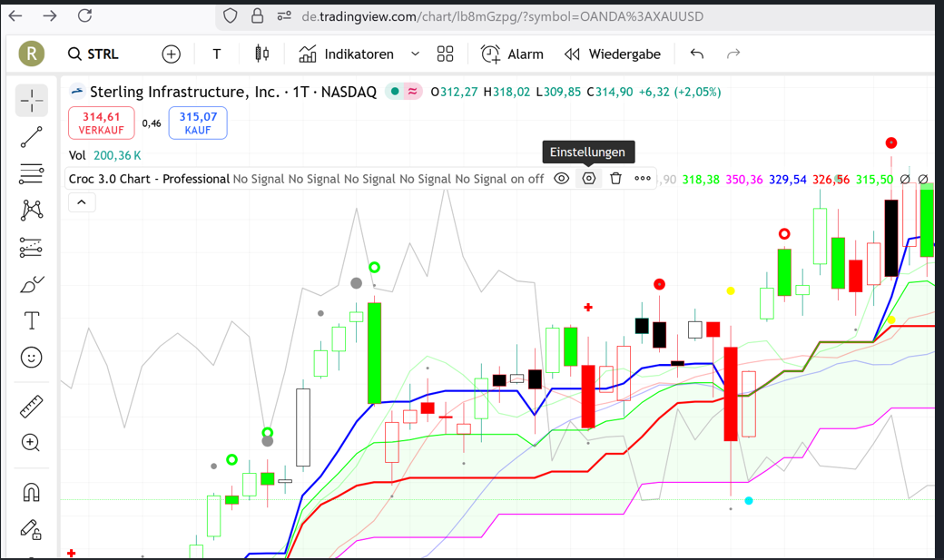
Task: Toggle the lock drawing mode pencil
Action: 32,529
